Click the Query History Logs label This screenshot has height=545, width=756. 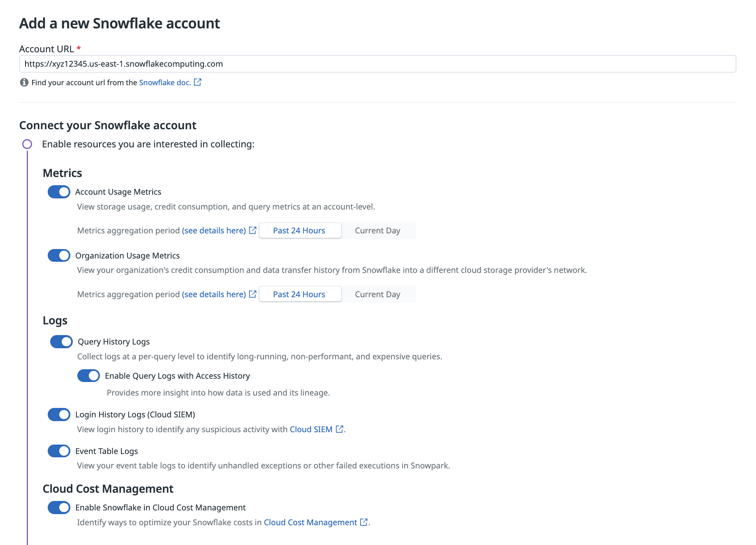[x=114, y=342]
